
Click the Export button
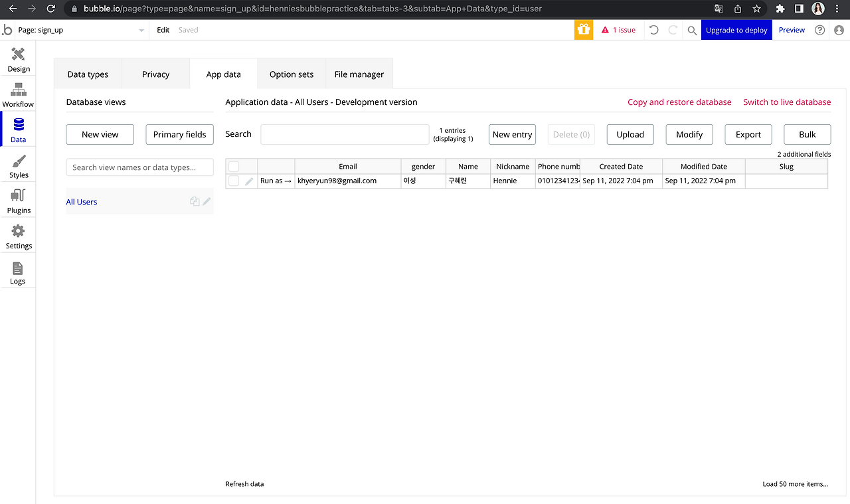[x=748, y=134]
